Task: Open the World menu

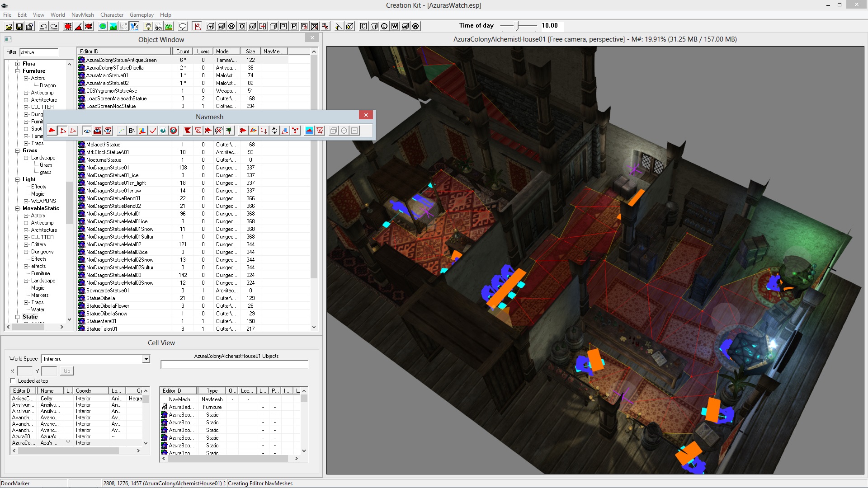Action: pyautogui.click(x=58, y=15)
